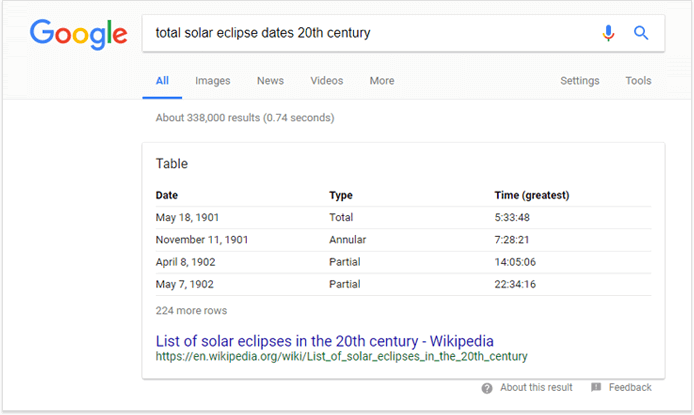Click 'Partial' in April 8, 1902 row
Image resolution: width=694 pixels, height=415 pixels.
(345, 262)
